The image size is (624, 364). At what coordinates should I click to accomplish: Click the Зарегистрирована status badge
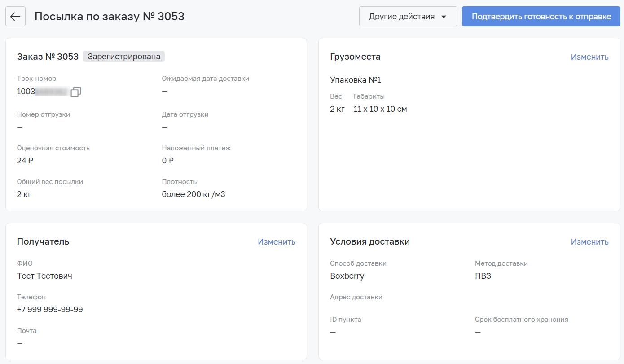click(x=124, y=57)
